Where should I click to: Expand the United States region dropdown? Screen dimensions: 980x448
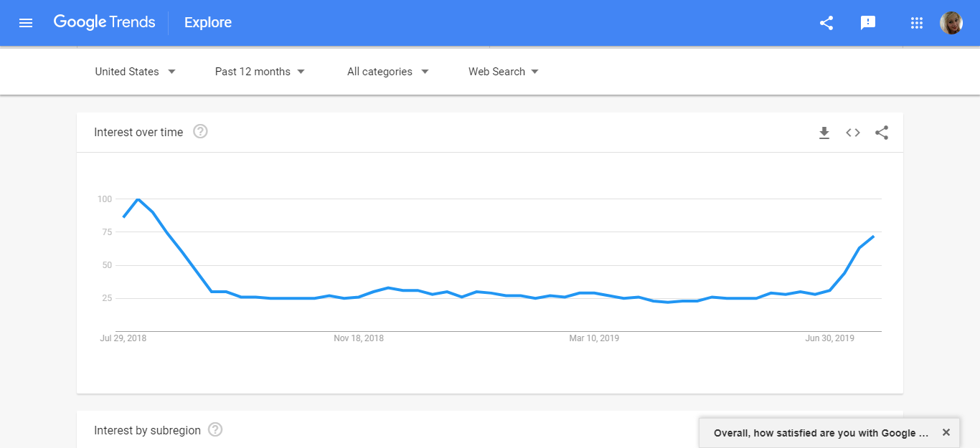[136, 72]
